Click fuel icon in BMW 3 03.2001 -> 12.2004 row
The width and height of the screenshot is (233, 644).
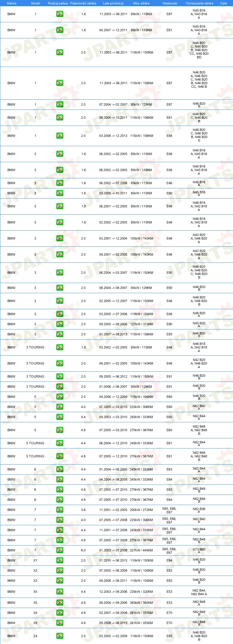point(60,238)
